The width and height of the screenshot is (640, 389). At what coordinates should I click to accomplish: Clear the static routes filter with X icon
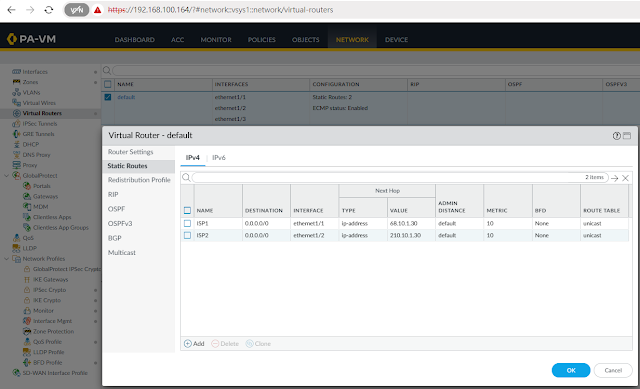(625, 178)
